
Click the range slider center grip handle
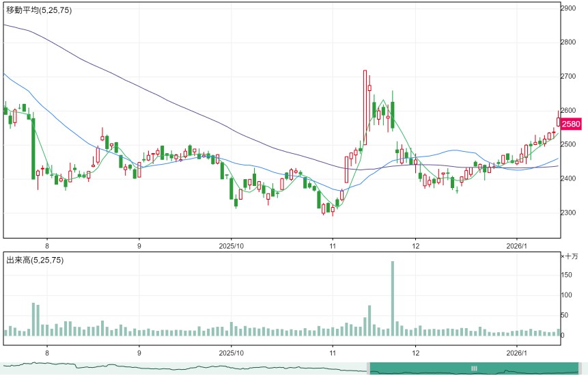474,368
